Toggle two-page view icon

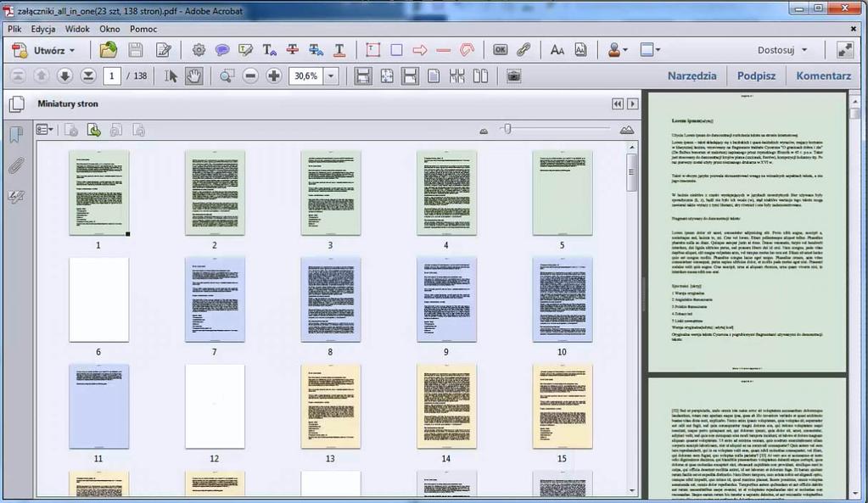(480, 75)
